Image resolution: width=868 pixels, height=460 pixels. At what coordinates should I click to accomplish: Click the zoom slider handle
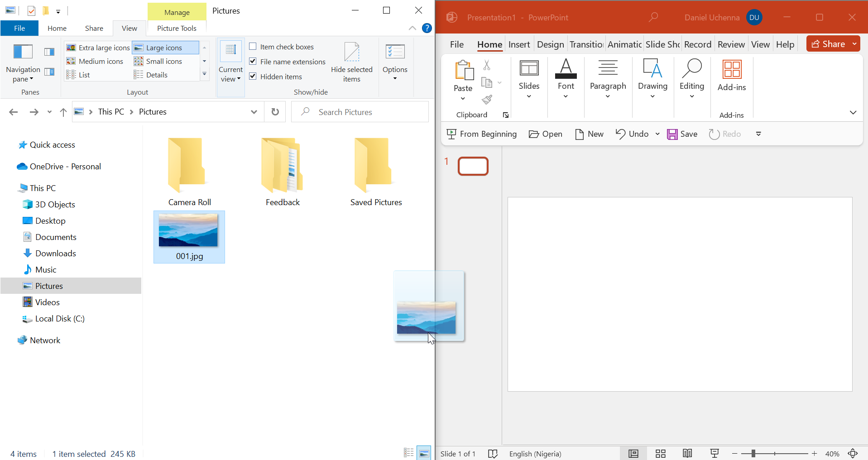point(753,454)
